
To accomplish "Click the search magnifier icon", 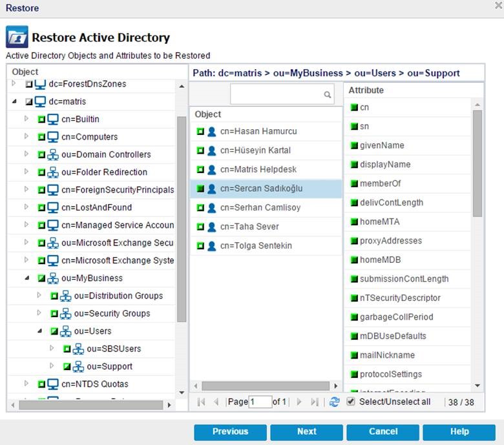I will coord(327,94).
